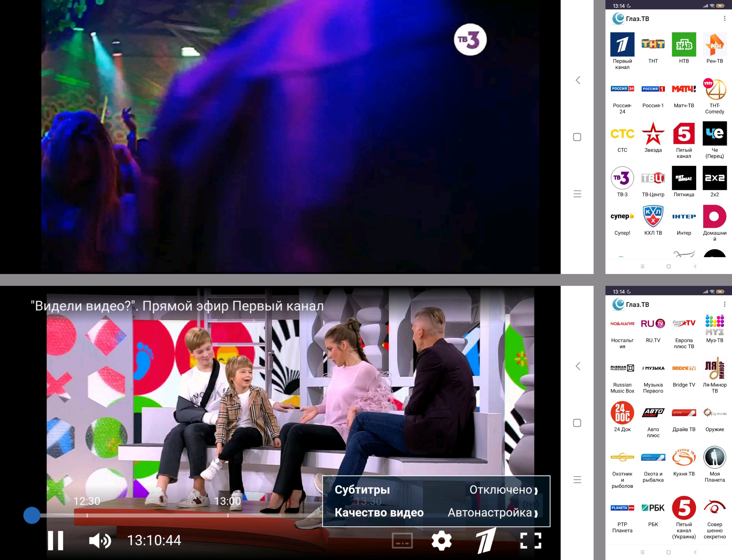Open the Первый канал channel tile

(622, 51)
